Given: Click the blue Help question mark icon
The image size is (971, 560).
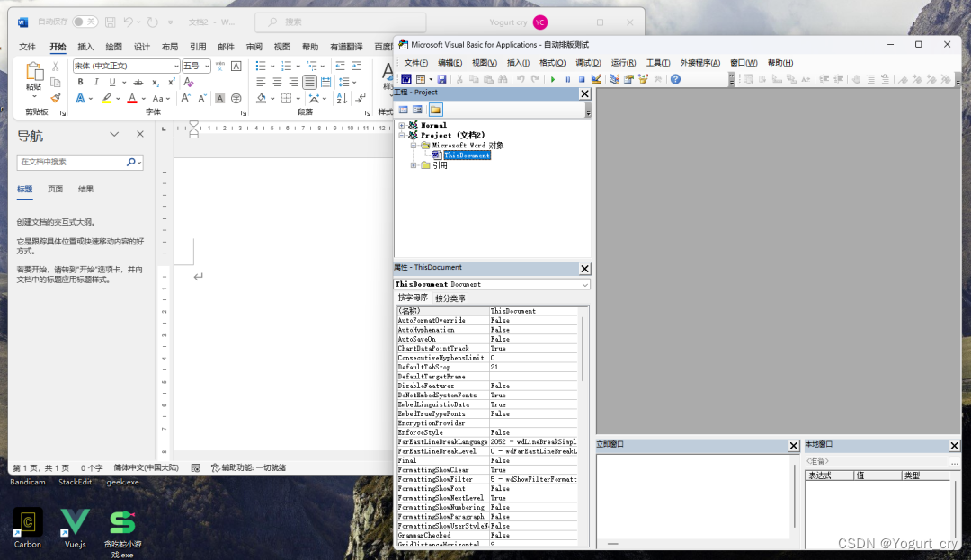Looking at the screenshot, I should pyautogui.click(x=675, y=79).
